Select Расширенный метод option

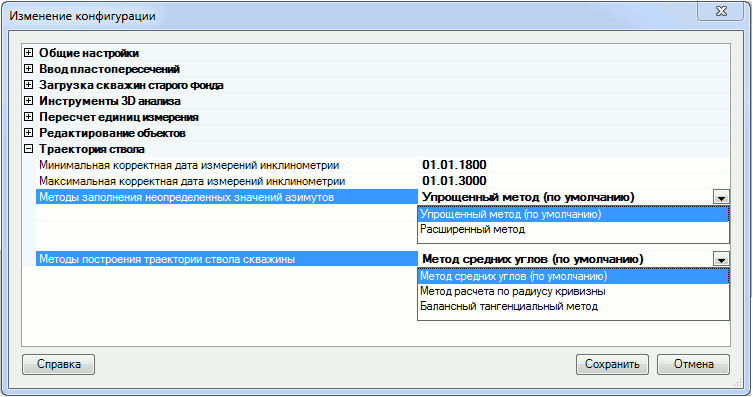[573, 229]
